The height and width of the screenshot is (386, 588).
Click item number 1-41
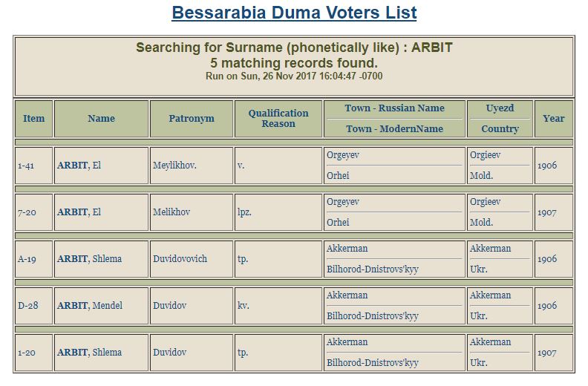click(26, 166)
